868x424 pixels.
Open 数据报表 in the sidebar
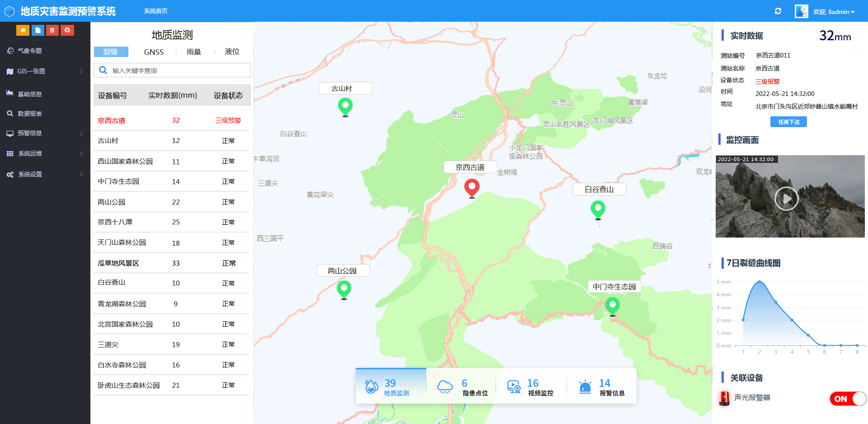(30, 114)
